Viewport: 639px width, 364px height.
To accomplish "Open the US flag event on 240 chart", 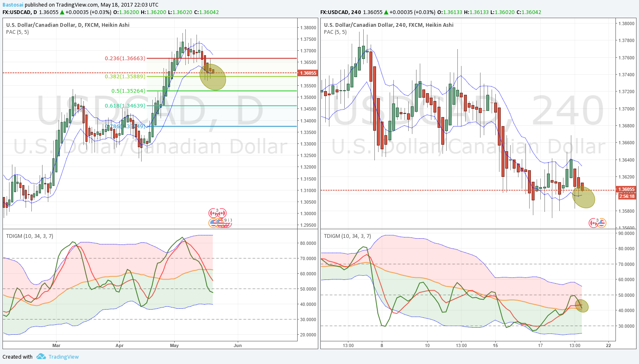I will click(x=601, y=223).
